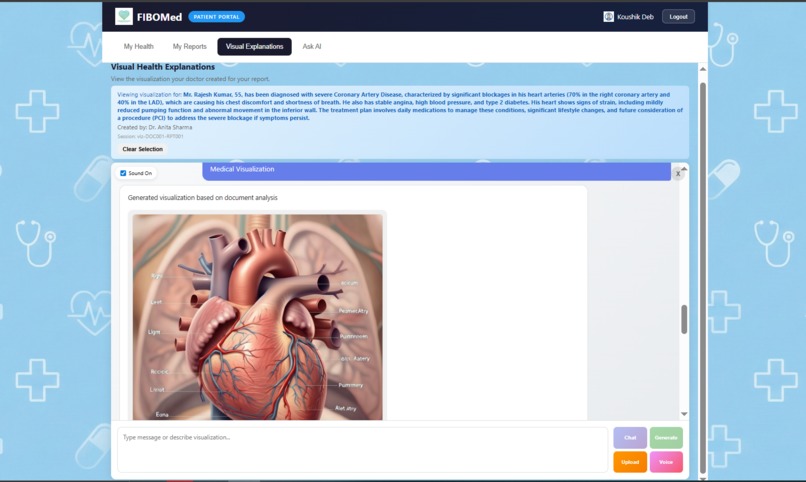Open the My Reports tab
Screen dimensions: 806x482
point(190,46)
